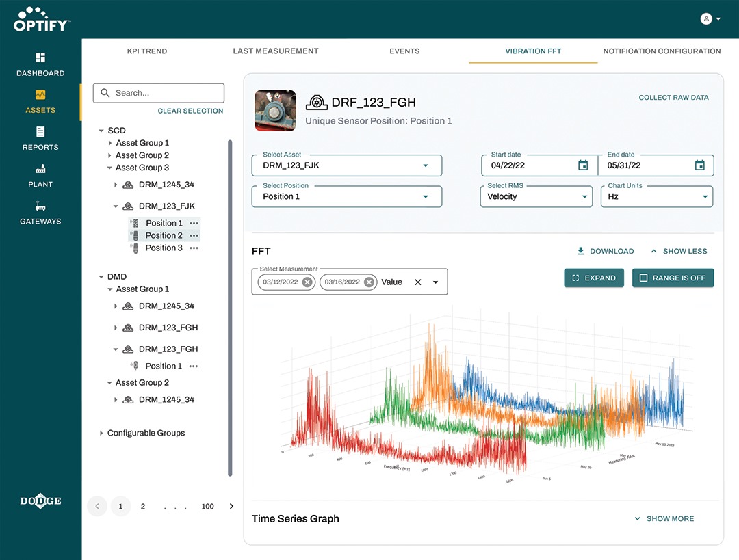This screenshot has width=739, height=560.
Task: Open the Notification Configuration tab
Action: [x=662, y=51]
